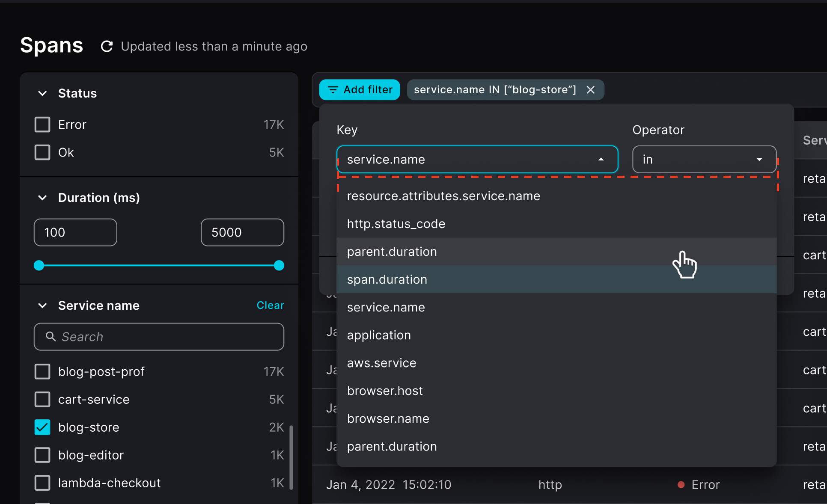Close the service.name Key dropdown
The height and width of the screenshot is (504, 827).
[x=601, y=159]
